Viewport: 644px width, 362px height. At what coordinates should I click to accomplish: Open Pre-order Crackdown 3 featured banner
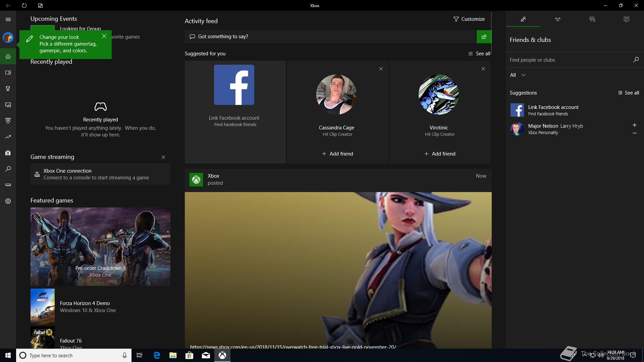pos(100,246)
